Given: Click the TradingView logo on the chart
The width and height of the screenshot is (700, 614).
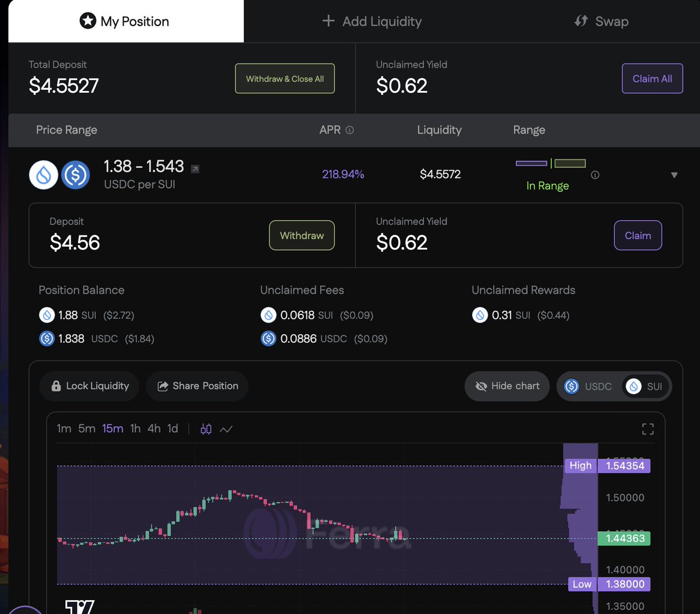Looking at the screenshot, I should point(79,606).
